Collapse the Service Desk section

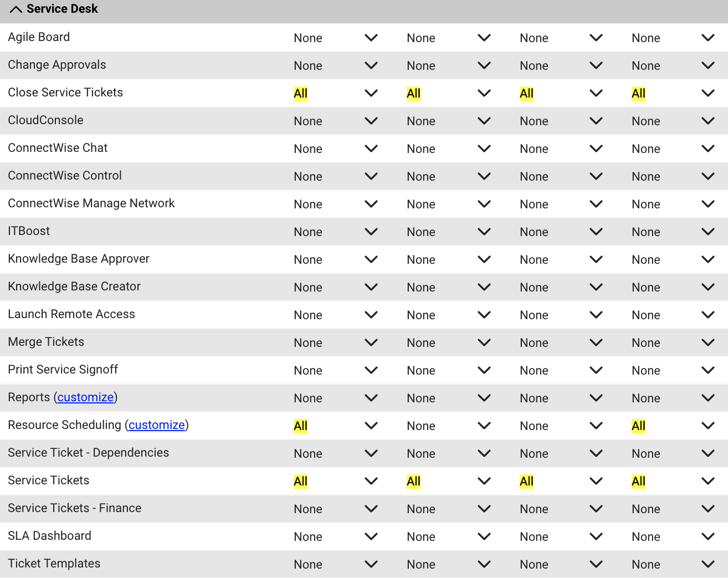(16, 9)
